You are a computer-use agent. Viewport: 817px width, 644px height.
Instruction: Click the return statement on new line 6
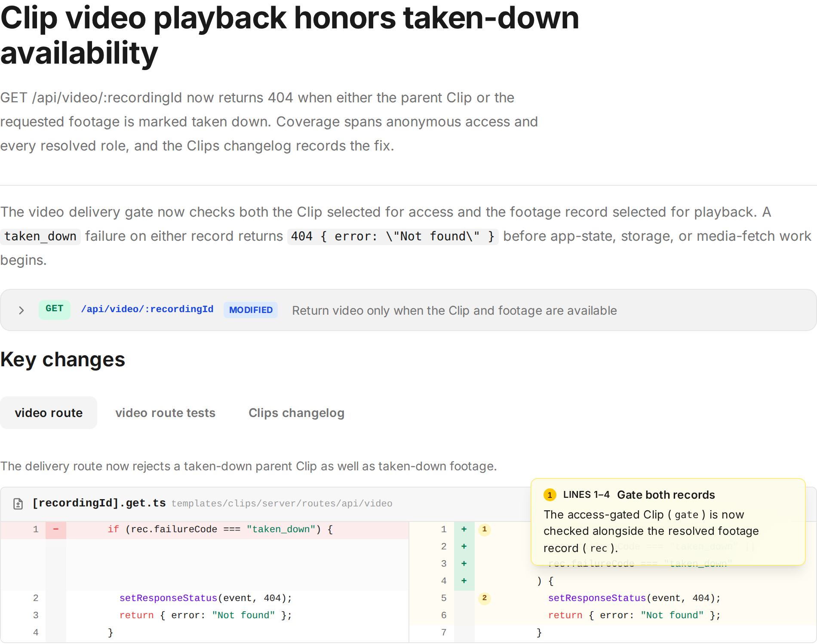pyautogui.click(x=634, y=615)
